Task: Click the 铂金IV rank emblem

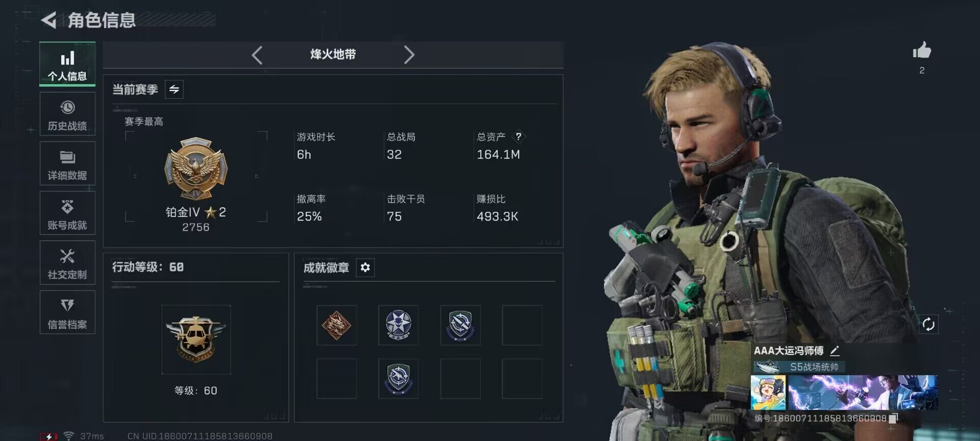Action: (x=196, y=168)
